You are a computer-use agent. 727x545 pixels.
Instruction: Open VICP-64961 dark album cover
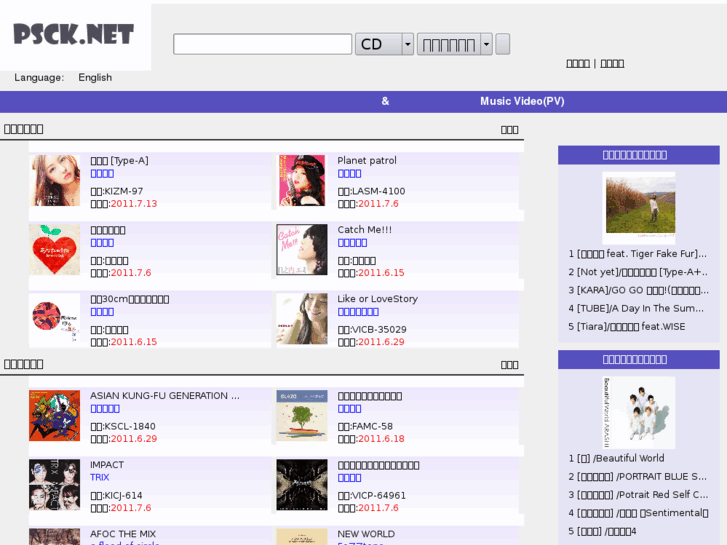coord(302,485)
